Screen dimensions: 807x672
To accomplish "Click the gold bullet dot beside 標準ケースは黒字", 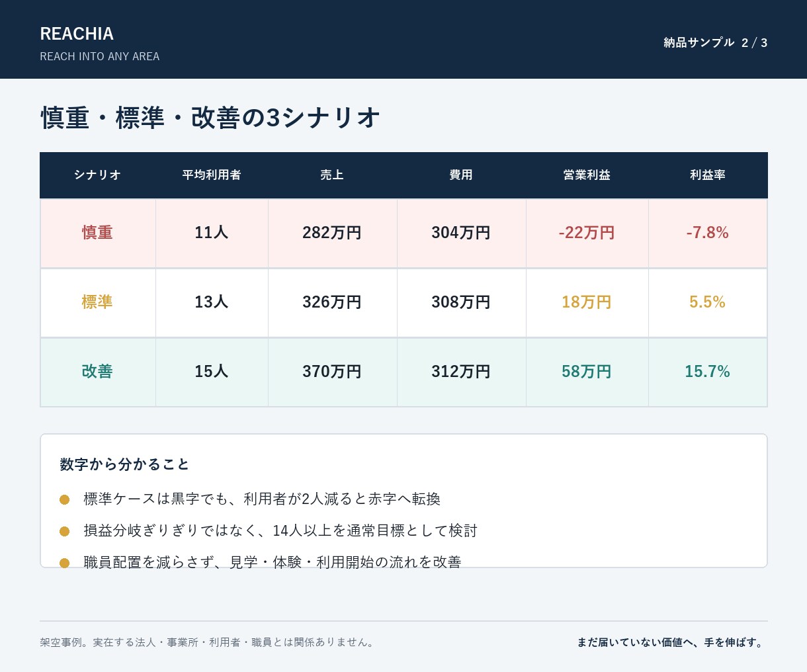I will pos(64,499).
